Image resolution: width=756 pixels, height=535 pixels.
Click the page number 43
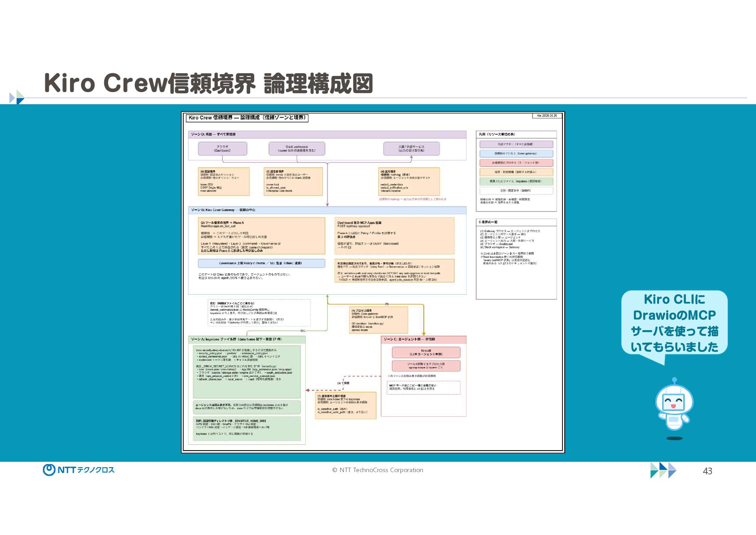click(x=708, y=471)
